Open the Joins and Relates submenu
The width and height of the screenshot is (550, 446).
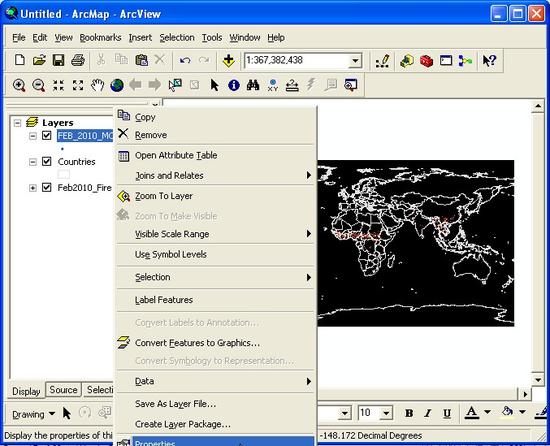pyautogui.click(x=215, y=175)
